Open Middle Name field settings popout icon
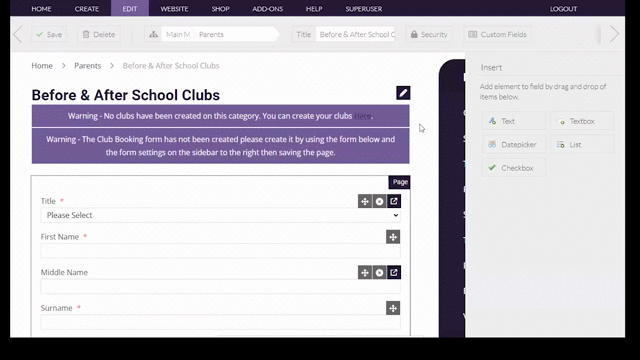The image size is (640, 360). click(393, 273)
